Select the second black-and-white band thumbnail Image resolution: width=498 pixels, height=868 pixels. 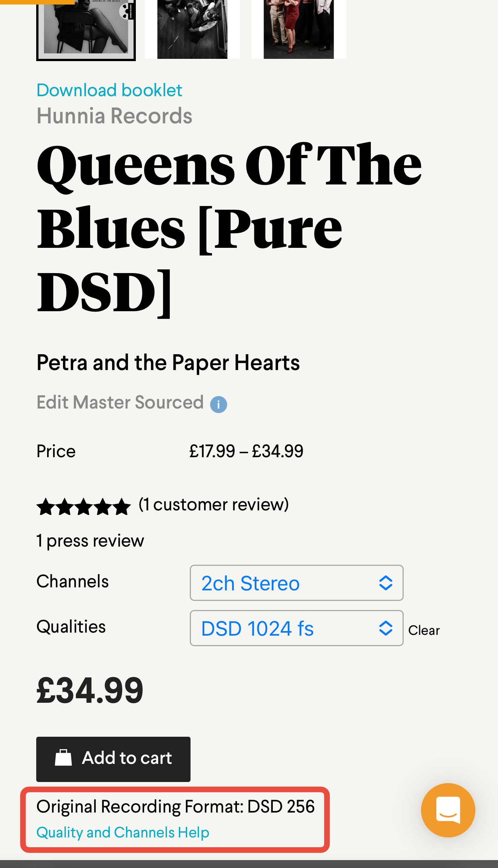click(x=192, y=29)
